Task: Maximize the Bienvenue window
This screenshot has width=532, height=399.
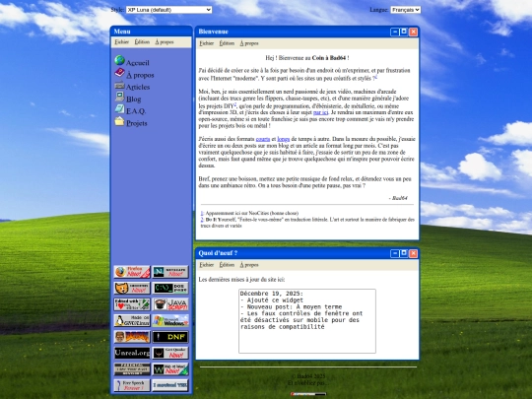Action: 404,32
